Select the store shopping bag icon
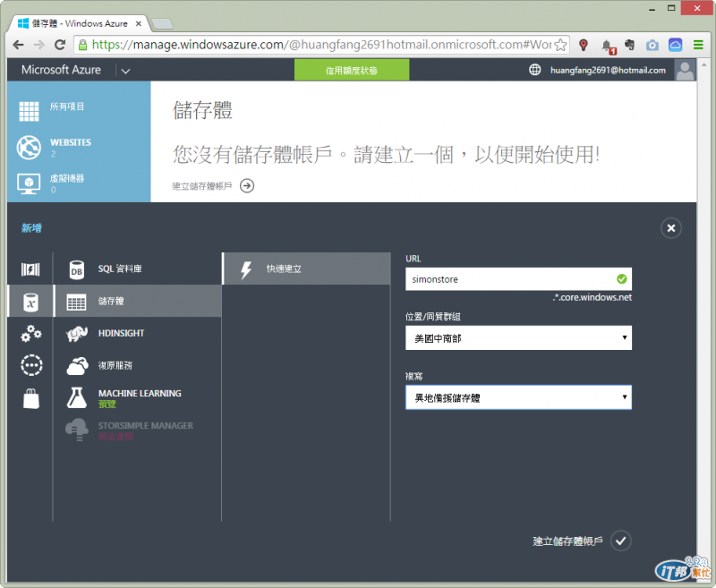The height and width of the screenshot is (588, 716). click(31, 398)
